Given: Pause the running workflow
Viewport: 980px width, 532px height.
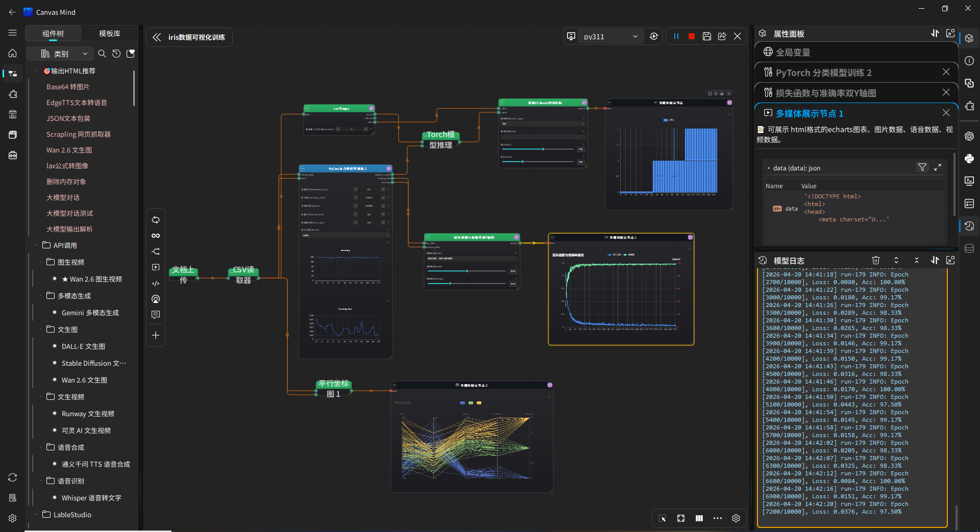Looking at the screenshot, I should (x=676, y=36).
